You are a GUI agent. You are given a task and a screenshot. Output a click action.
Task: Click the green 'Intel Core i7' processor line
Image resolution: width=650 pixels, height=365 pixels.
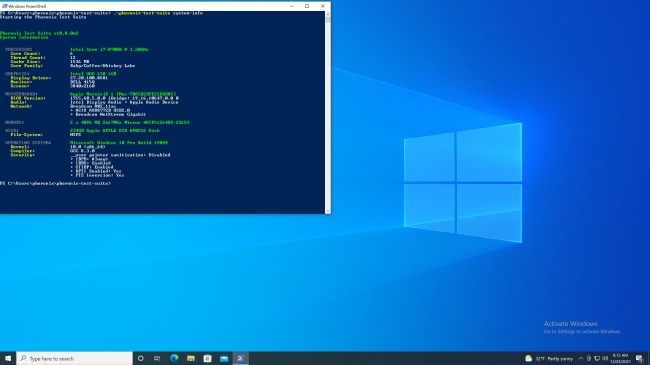click(x=109, y=49)
